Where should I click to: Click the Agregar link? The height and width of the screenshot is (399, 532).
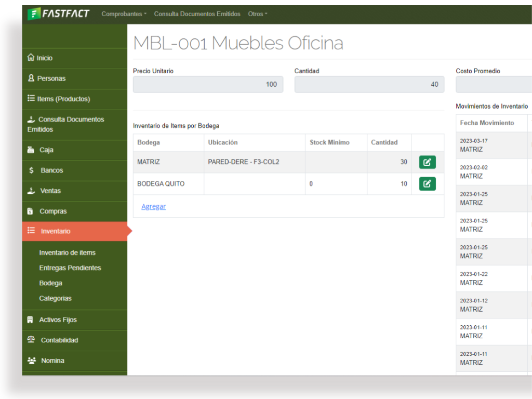coord(153,206)
